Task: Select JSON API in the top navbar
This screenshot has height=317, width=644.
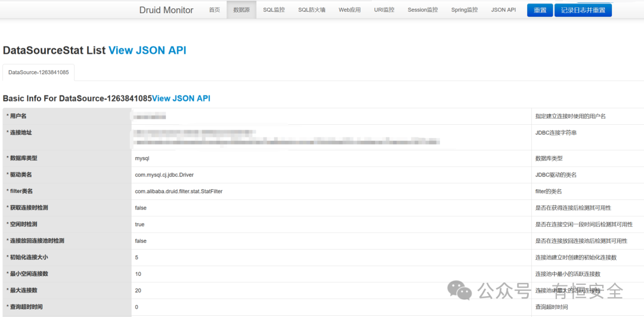Action: pos(503,10)
